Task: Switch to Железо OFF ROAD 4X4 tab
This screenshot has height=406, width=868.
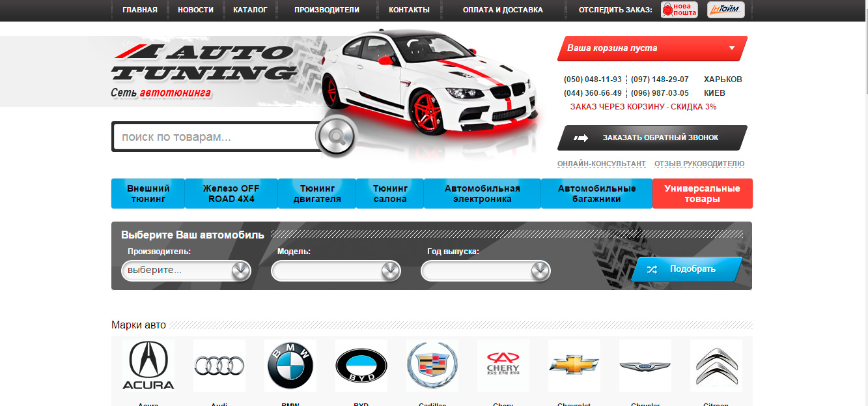Action: 231,194
